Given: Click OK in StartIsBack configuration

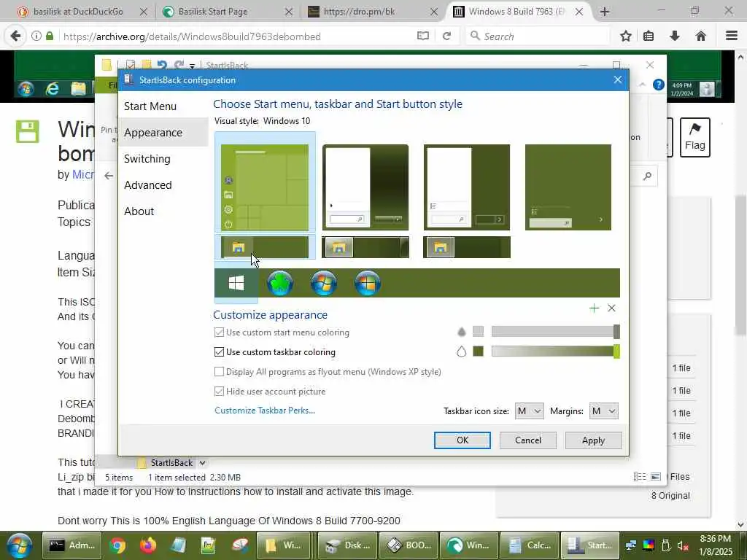Looking at the screenshot, I should (462, 440).
